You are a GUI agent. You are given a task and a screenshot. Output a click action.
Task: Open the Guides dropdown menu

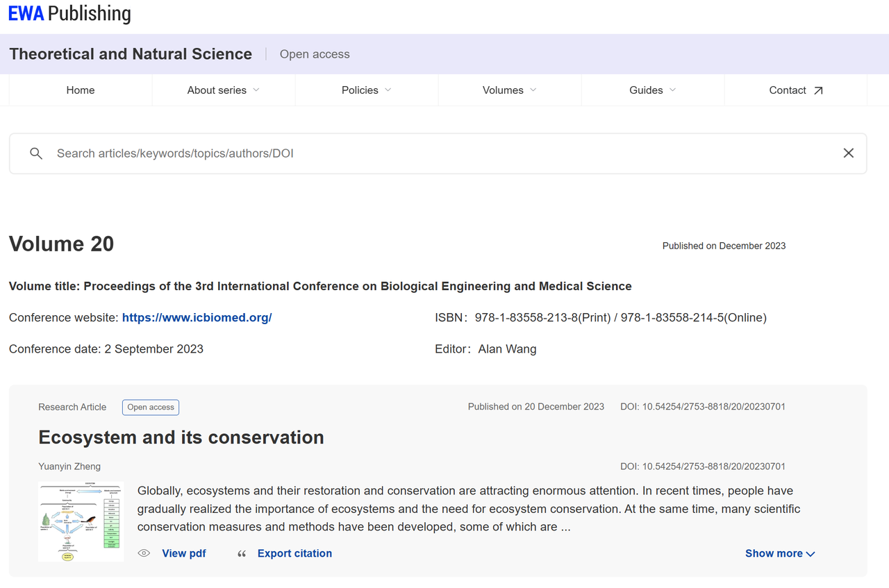click(652, 90)
